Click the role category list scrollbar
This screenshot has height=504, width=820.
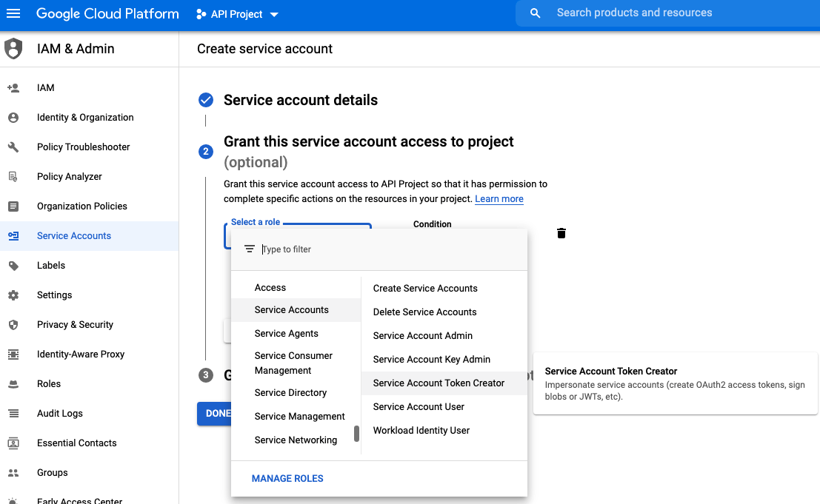tap(356, 434)
